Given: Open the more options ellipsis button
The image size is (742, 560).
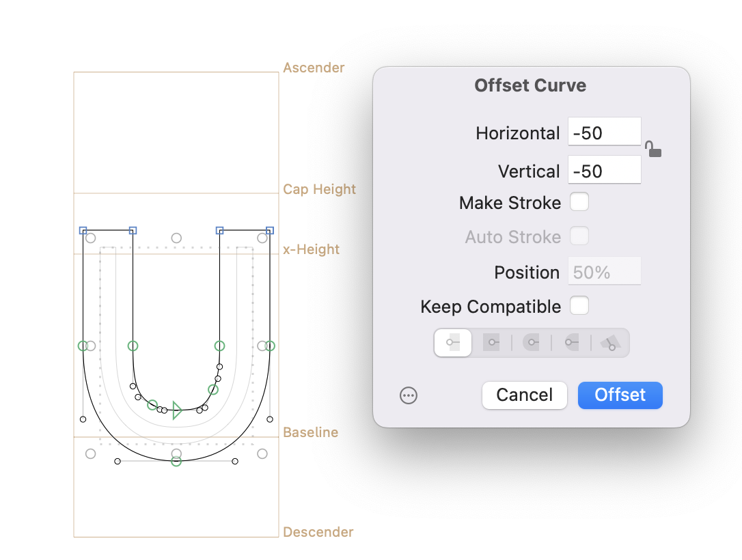Looking at the screenshot, I should 409,395.
